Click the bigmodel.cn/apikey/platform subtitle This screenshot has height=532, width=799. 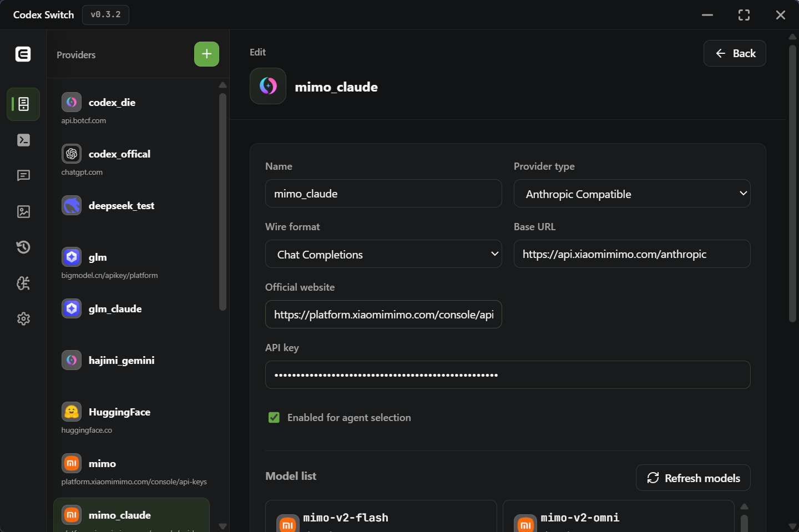(x=109, y=275)
